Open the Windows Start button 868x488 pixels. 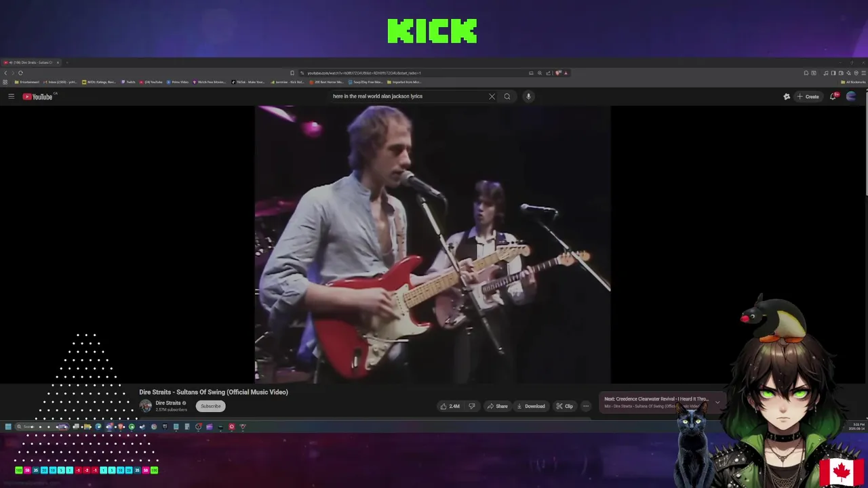tap(8, 427)
